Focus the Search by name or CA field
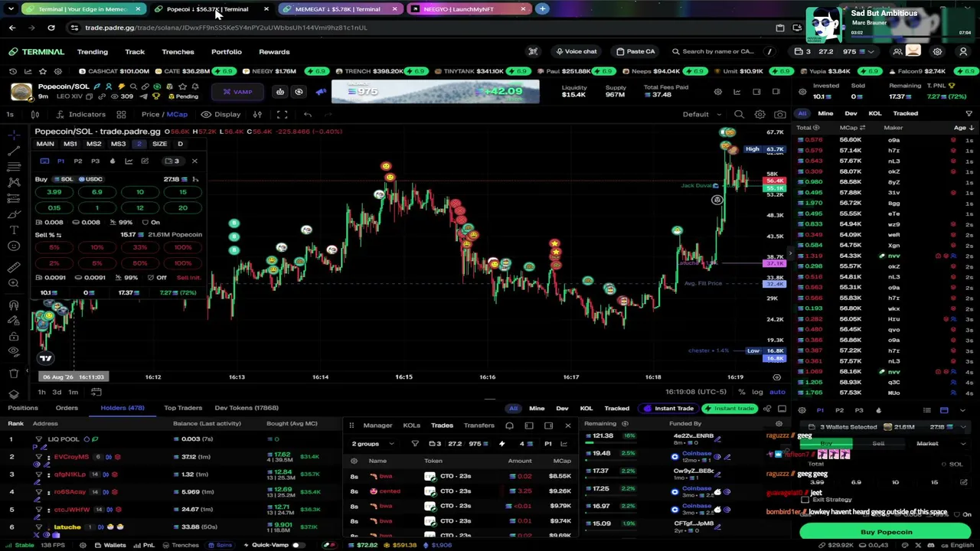 click(717, 51)
